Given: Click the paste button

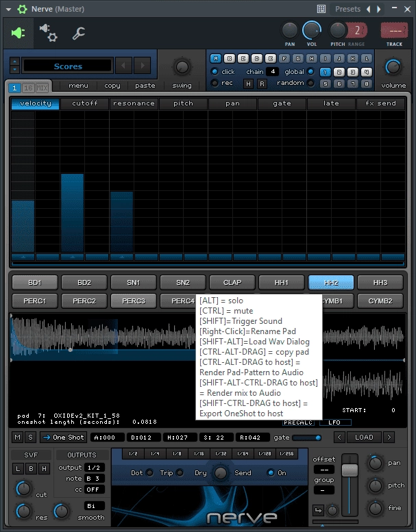Looking at the screenshot, I should coord(145,86).
